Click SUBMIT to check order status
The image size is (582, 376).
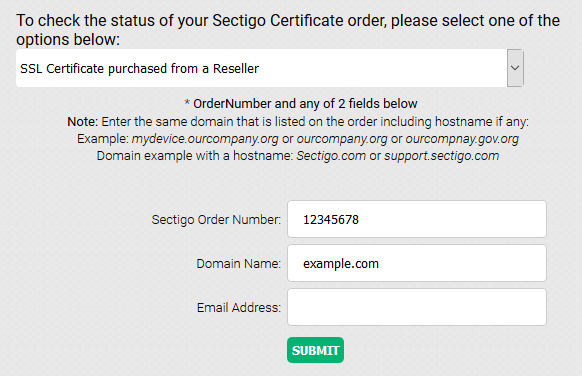[315, 350]
